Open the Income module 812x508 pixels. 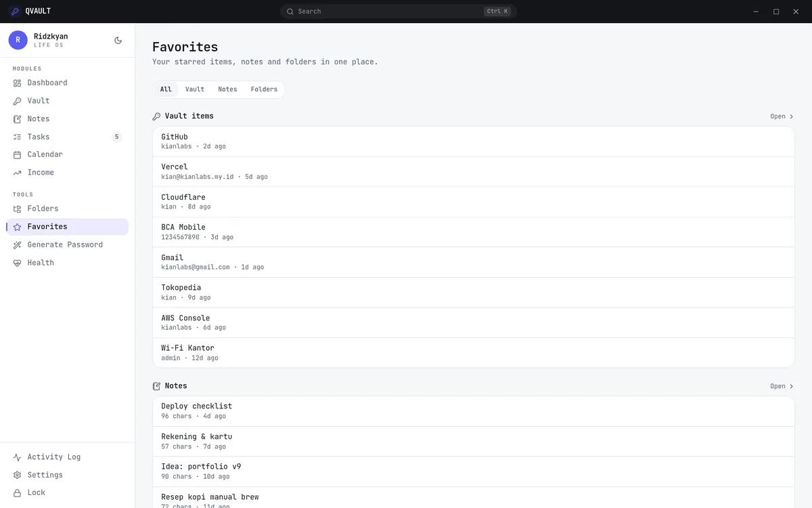pyautogui.click(x=67, y=173)
